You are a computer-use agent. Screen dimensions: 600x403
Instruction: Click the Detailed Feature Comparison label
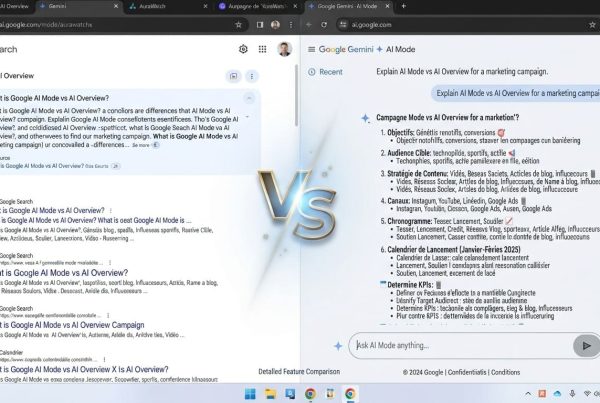pos(299,372)
